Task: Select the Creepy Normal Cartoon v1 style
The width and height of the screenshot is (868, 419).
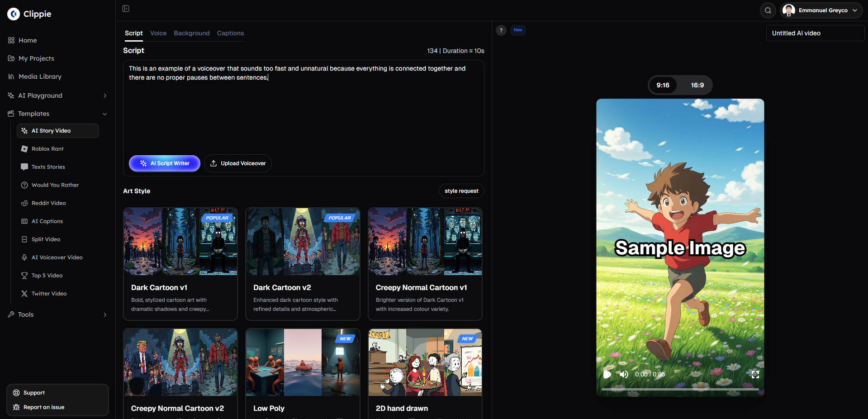Action: pos(425,264)
